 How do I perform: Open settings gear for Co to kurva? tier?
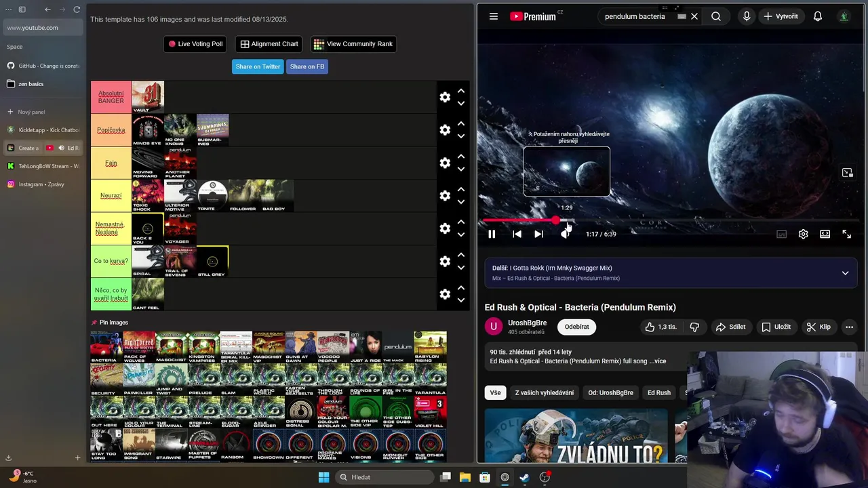[445, 262]
